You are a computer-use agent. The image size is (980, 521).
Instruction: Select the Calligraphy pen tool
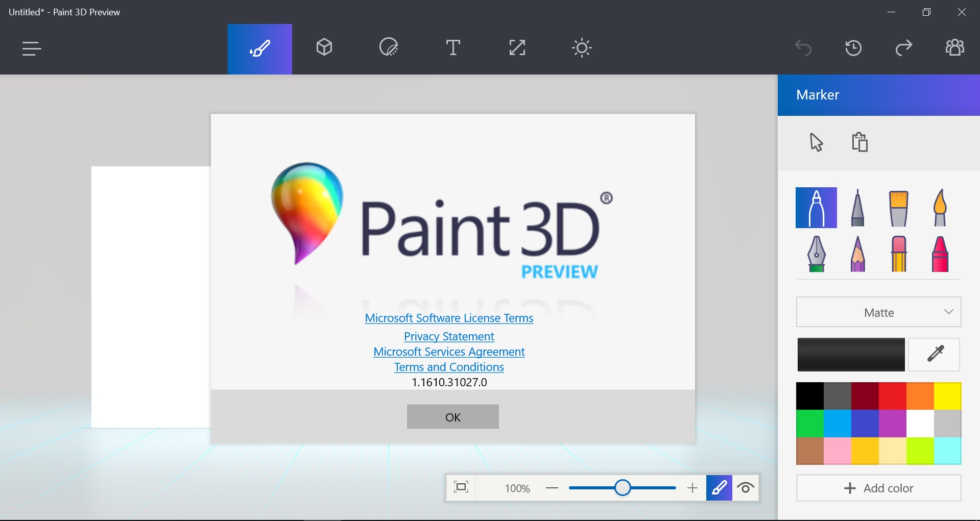857,208
